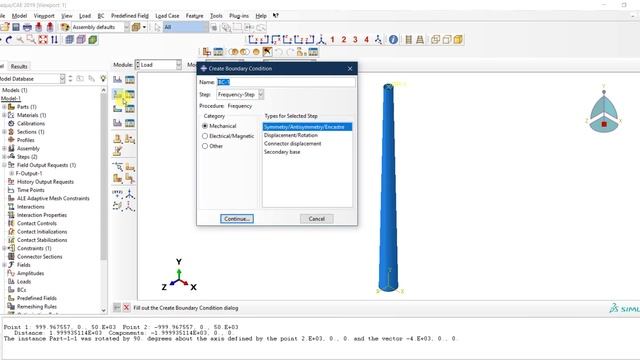Apply custom view 4
The height and width of the screenshot is (360, 640).
(x=367, y=40)
